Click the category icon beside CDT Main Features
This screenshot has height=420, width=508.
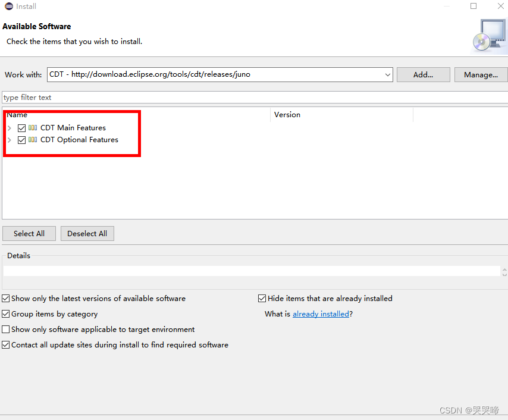pos(33,128)
